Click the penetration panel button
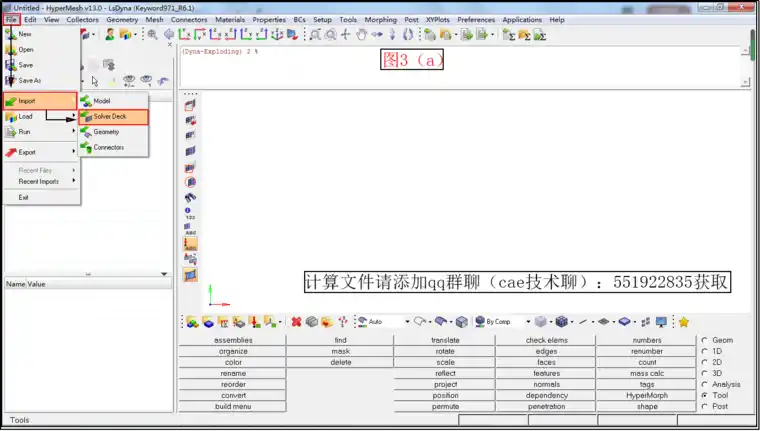 coord(546,407)
